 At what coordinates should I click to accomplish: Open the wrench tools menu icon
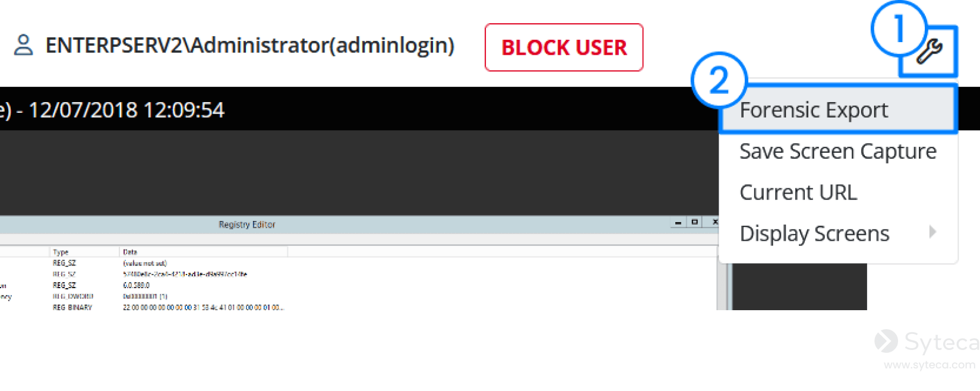[x=929, y=52]
